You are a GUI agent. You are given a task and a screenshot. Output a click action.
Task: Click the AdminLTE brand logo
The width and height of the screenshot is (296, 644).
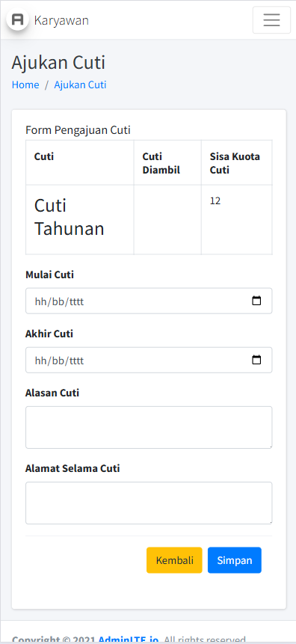(18, 19)
